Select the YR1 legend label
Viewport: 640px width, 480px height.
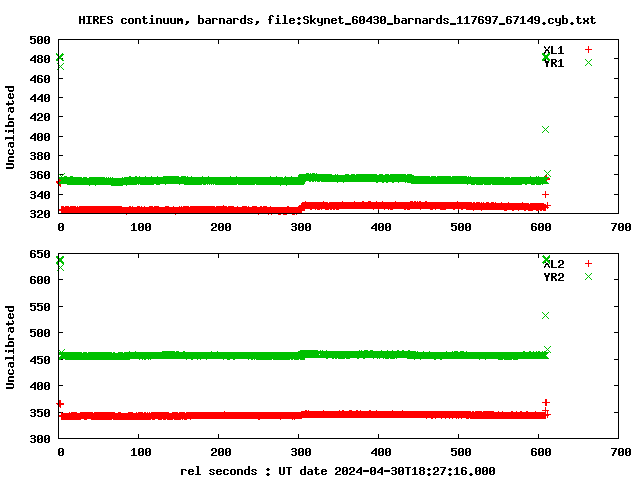pos(553,63)
